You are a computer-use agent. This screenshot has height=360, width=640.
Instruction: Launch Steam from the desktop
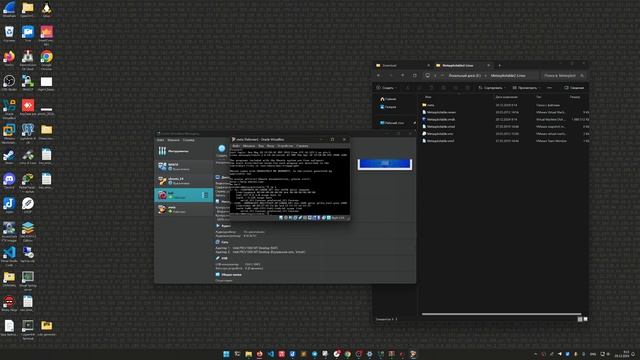[x=9, y=156]
